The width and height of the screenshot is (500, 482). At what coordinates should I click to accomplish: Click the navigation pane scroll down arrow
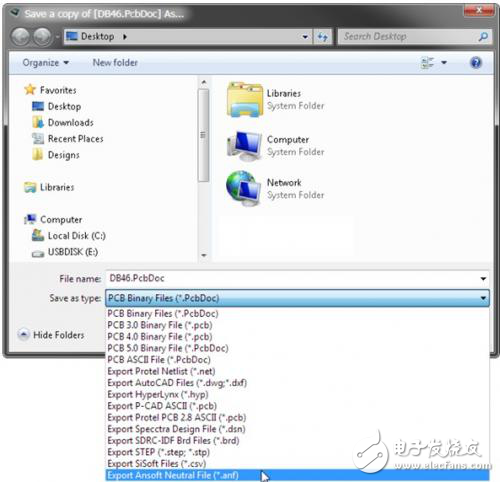pyautogui.click(x=204, y=255)
